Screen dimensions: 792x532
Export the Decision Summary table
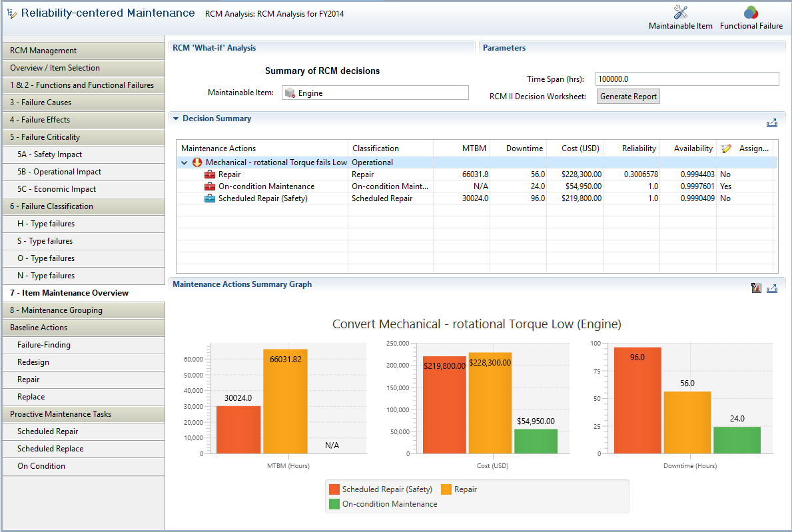click(x=772, y=123)
